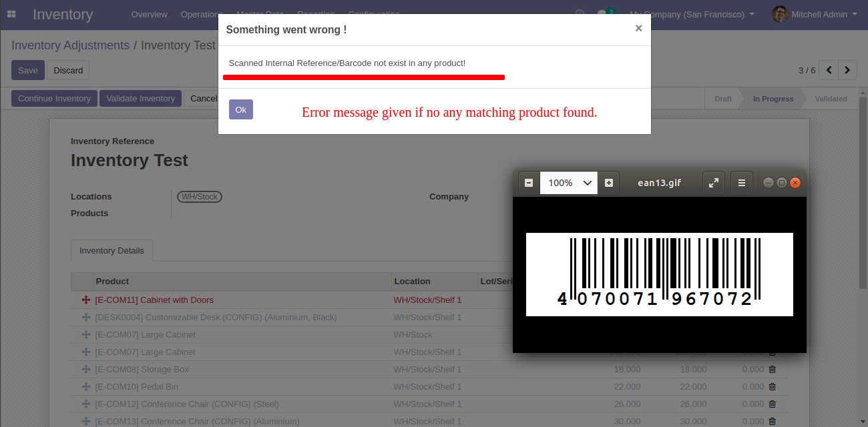The image size is (868, 427).
Task: Click the barcode image in the viewer
Action: [659, 274]
